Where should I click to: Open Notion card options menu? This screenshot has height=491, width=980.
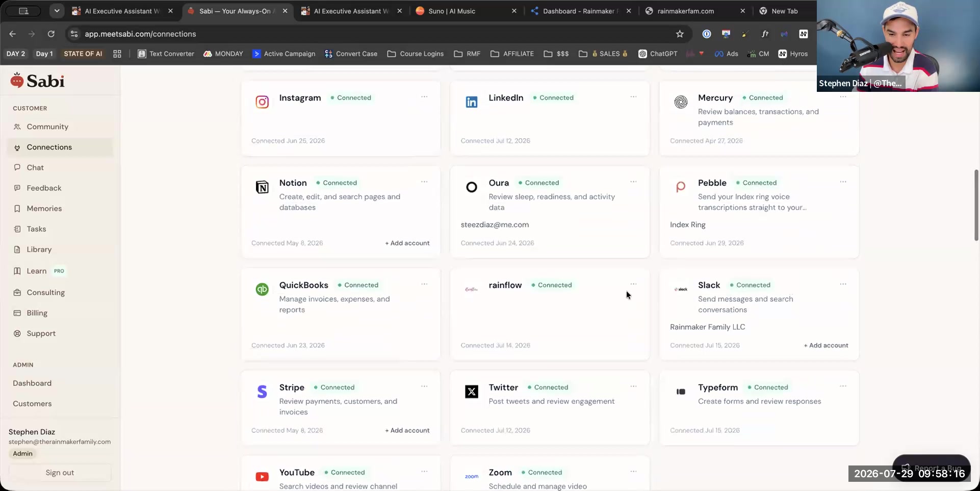coord(424,182)
